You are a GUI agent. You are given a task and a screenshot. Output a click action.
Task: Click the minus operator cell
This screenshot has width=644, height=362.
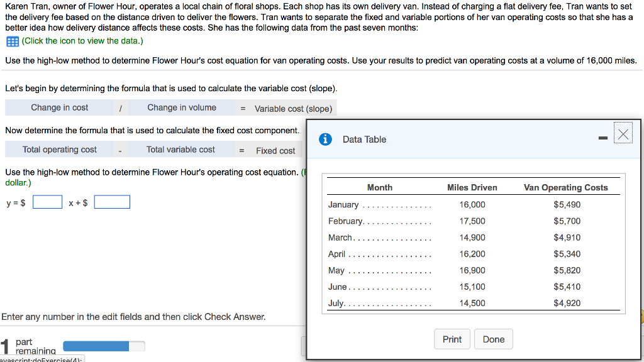point(120,150)
